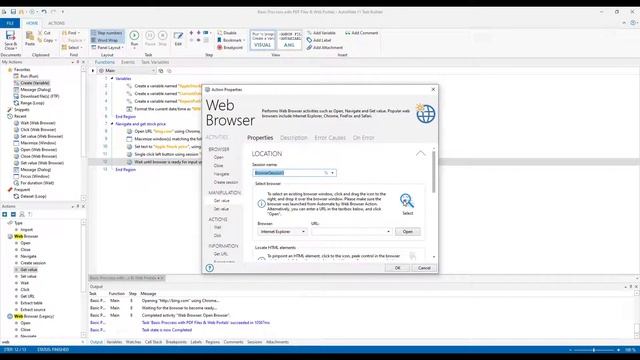Toggle Step numbers in Layout group
Image resolution: width=640 pixels, height=360 pixels.
pos(107,33)
